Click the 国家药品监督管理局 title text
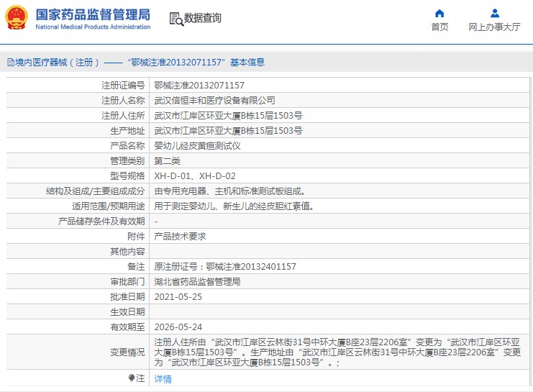The width and height of the screenshot is (533, 392). pyautogui.click(x=93, y=14)
